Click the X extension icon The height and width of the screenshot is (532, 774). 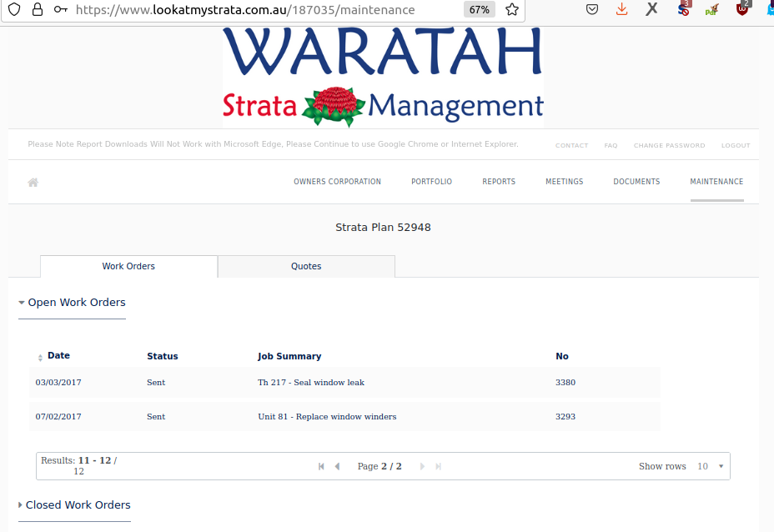[652, 9]
